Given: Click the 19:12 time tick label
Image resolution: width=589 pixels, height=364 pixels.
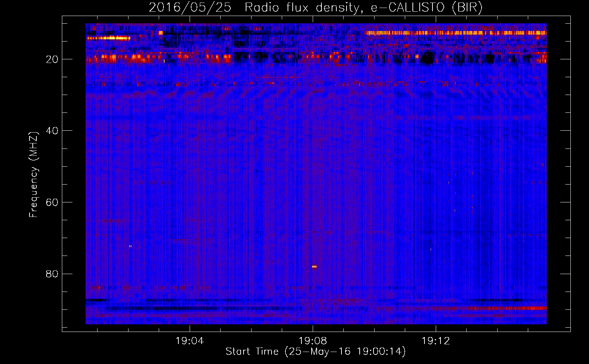Looking at the screenshot, I should click(x=436, y=341).
